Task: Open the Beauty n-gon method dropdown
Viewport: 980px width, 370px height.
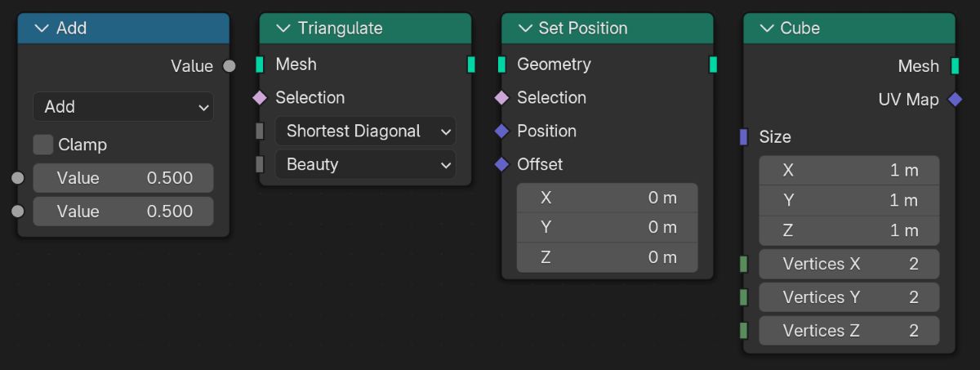Action: 365,165
